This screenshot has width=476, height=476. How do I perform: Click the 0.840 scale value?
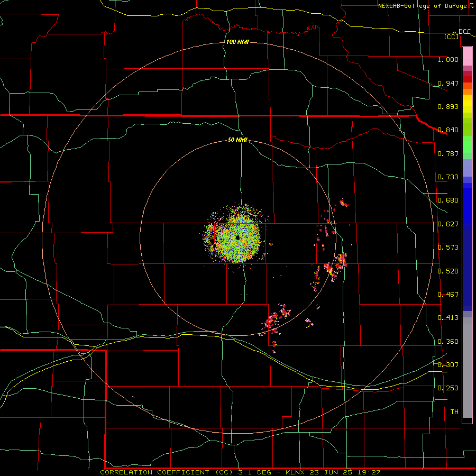(x=448, y=130)
